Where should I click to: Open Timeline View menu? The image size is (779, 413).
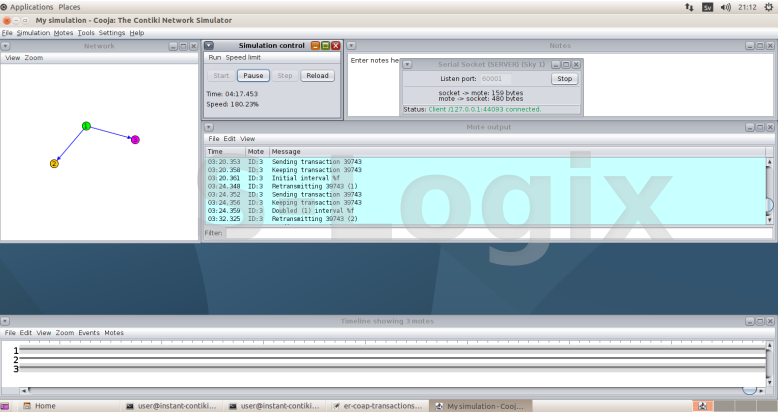(x=44, y=333)
